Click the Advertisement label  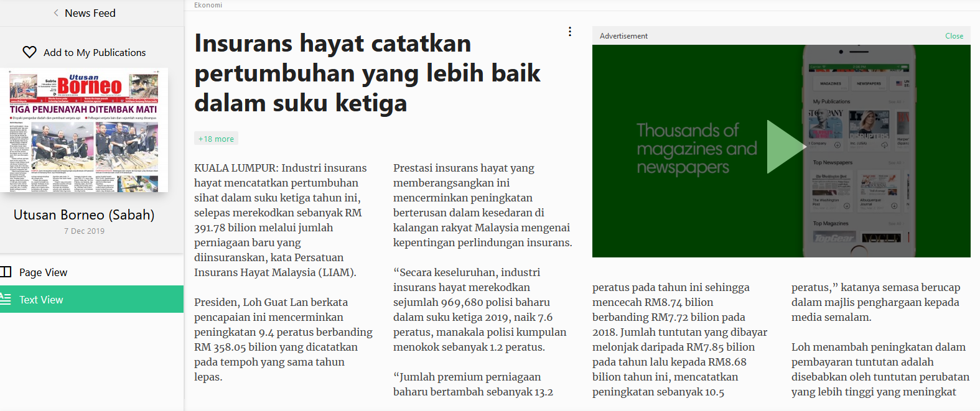[x=623, y=36]
